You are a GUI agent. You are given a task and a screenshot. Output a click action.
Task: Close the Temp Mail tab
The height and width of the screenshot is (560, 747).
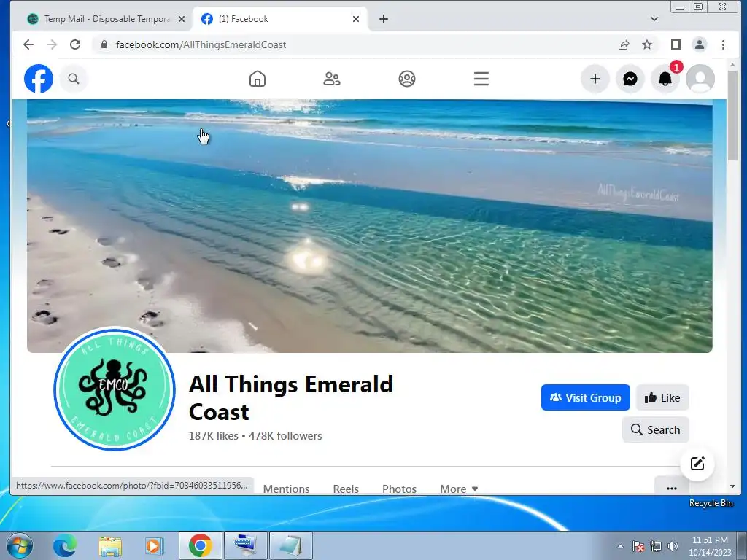[182, 19]
